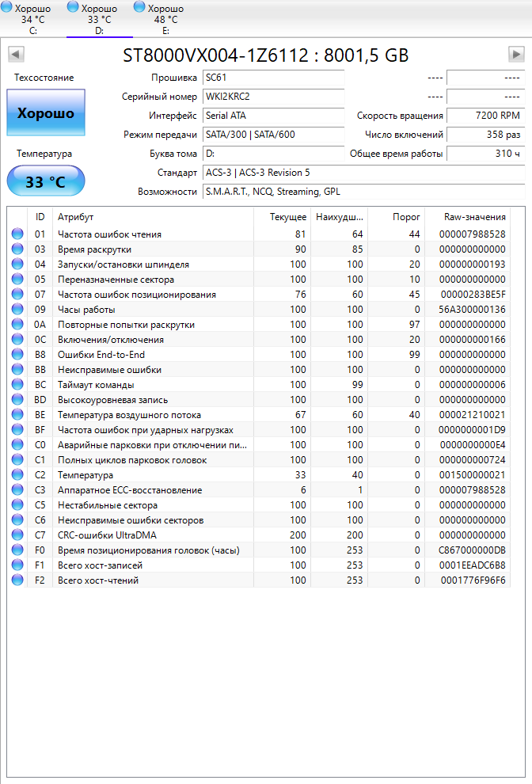Click the 33 °C temperature button
This screenshot has width=532, height=784.
[46, 181]
